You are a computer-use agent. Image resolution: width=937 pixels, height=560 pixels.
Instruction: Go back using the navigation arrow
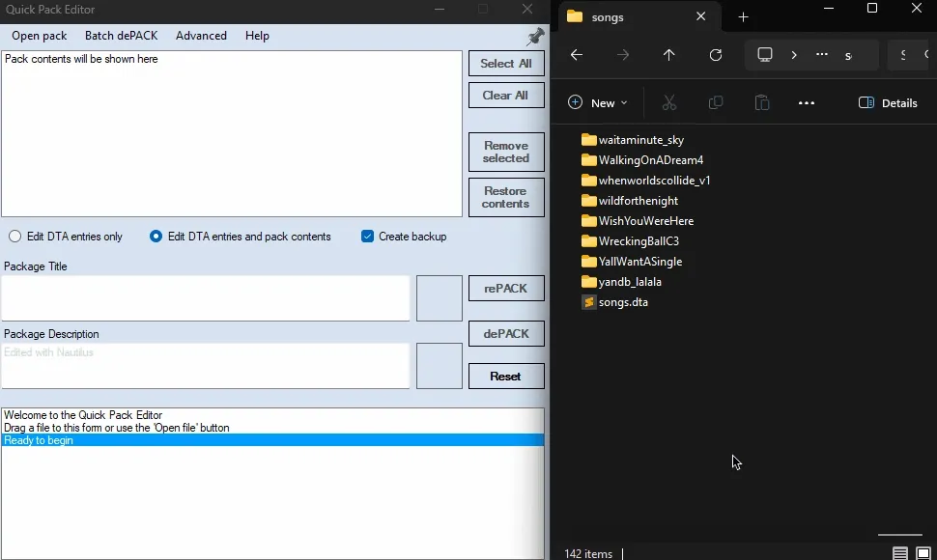tap(576, 55)
